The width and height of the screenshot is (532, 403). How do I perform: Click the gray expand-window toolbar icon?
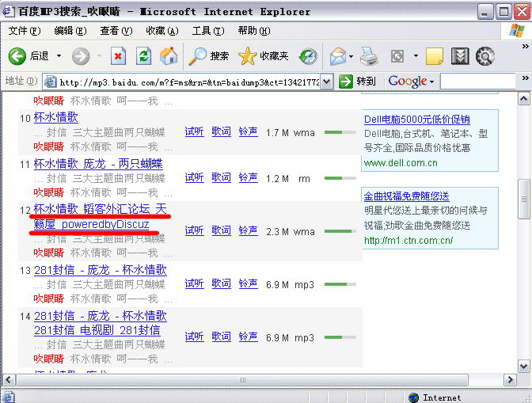coord(397,56)
